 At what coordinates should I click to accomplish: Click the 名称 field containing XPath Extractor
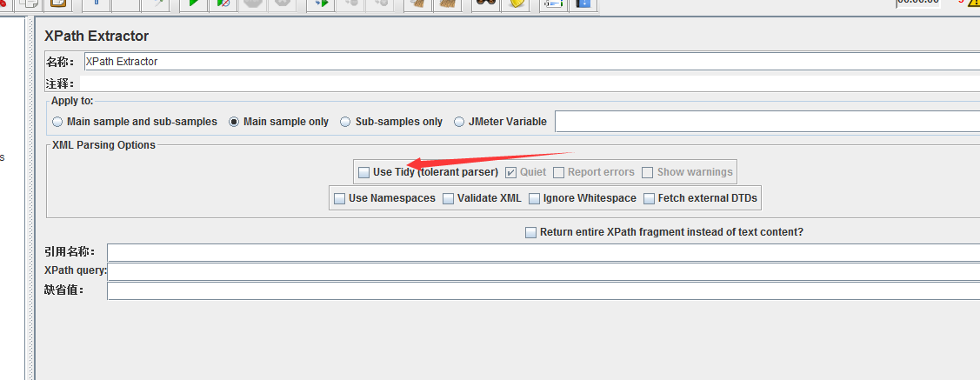[x=531, y=61]
